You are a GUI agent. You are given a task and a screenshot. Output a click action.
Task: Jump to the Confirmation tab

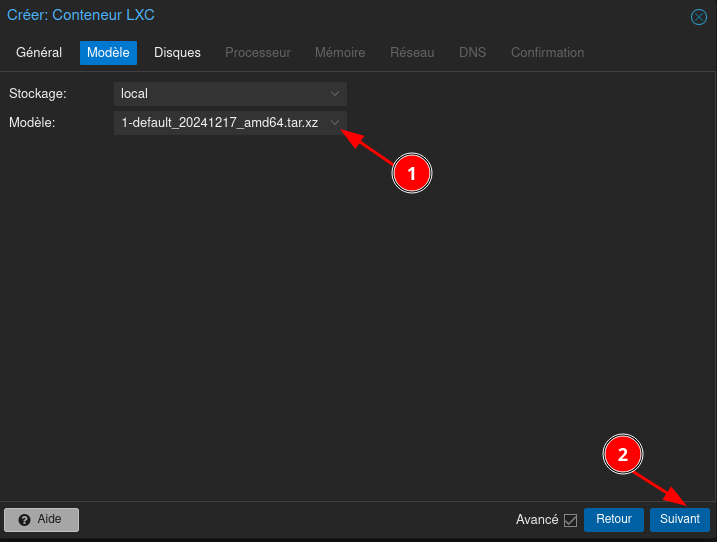(x=547, y=53)
